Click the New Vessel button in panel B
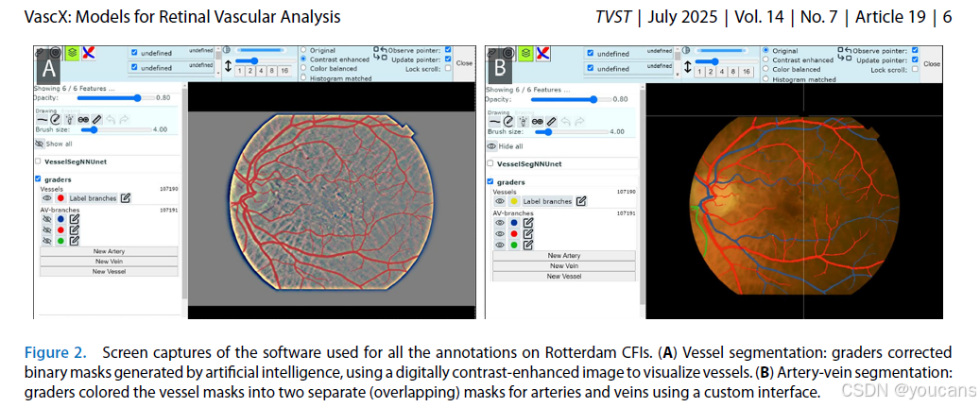This screenshot has width=980, height=407. click(564, 276)
